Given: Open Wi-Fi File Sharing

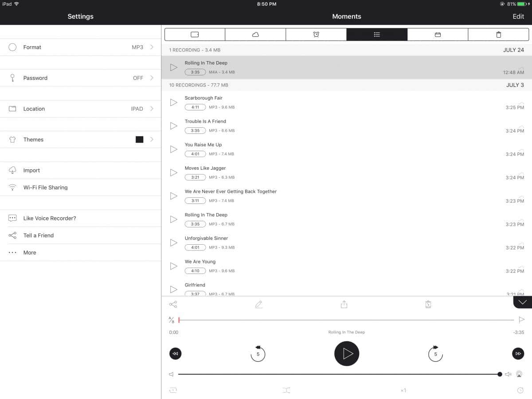Looking at the screenshot, I should 46,188.
